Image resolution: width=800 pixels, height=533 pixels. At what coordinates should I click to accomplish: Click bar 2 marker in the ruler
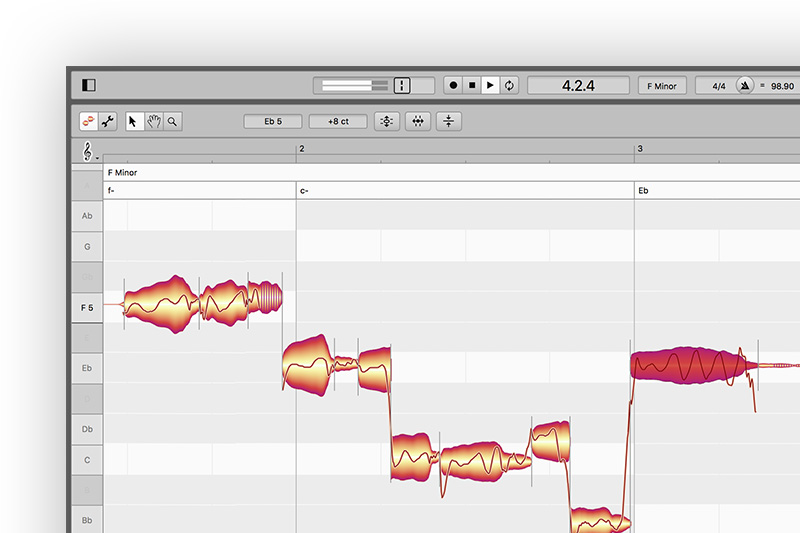pos(302,148)
